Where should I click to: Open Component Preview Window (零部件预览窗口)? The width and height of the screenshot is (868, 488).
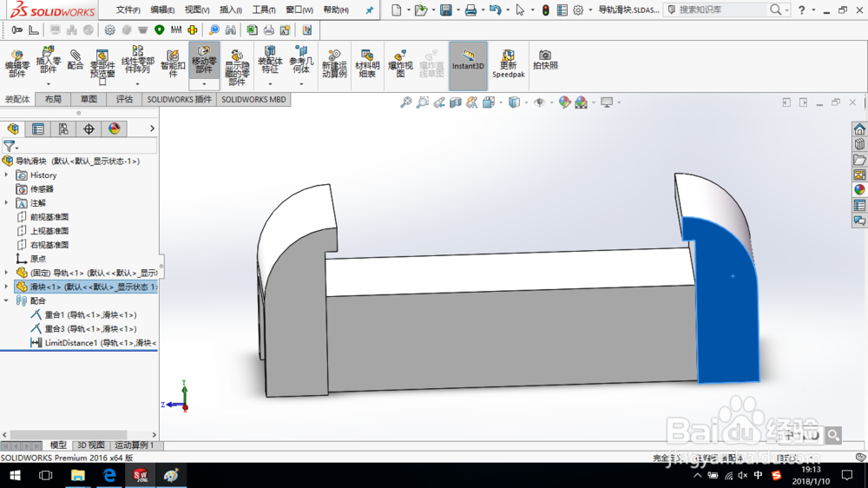tap(102, 67)
